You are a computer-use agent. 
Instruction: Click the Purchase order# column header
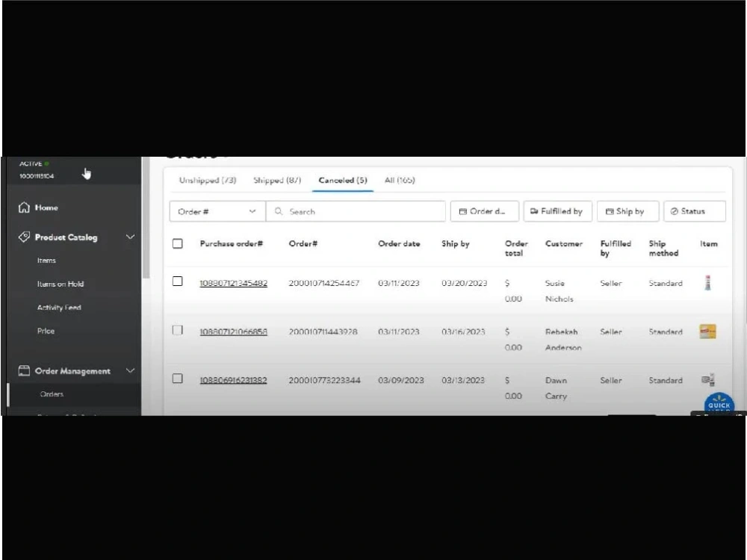click(232, 243)
